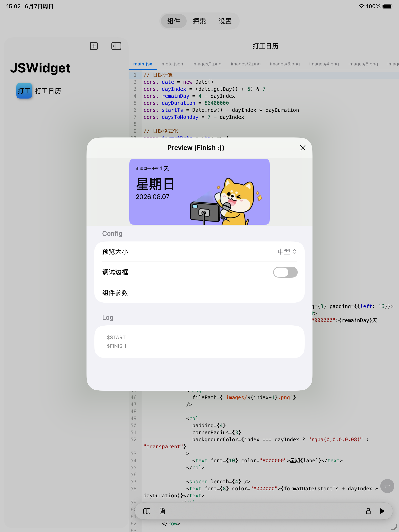Tap the add new widget icon
The height and width of the screenshot is (532, 399).
94,46
